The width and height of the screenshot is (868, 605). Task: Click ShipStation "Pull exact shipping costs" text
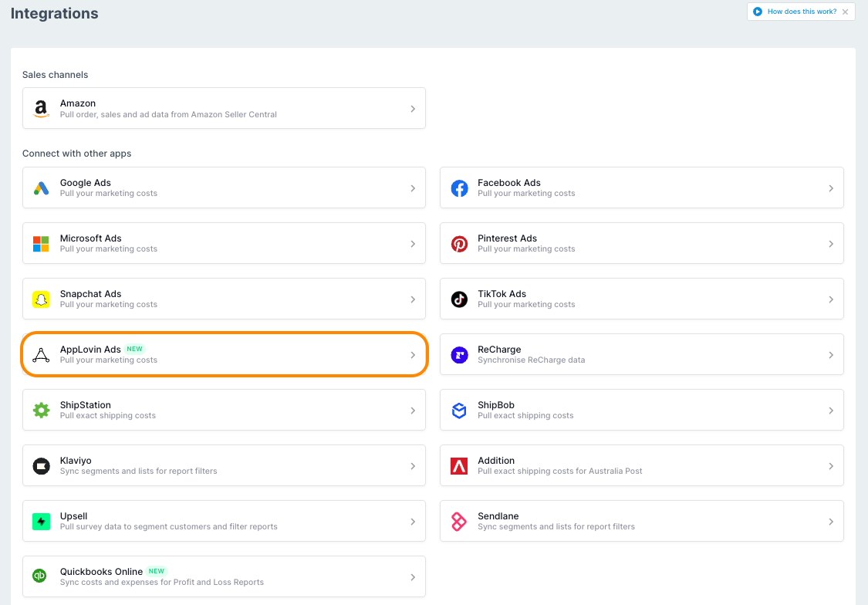(107, 416)
